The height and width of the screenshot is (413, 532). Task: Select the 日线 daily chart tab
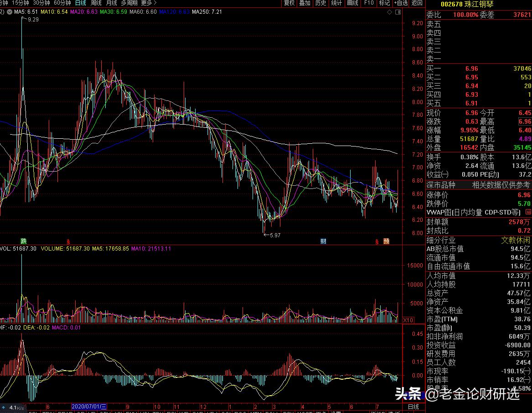click(80, 3)
